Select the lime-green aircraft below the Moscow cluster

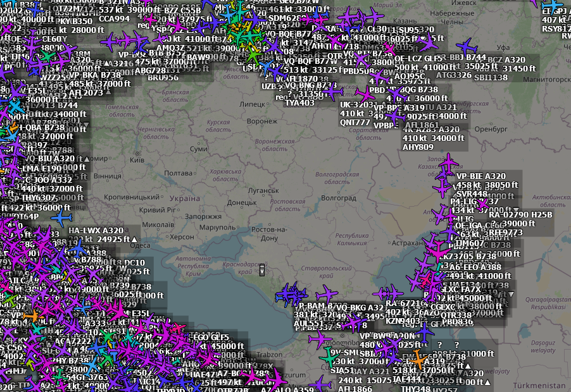253,55
